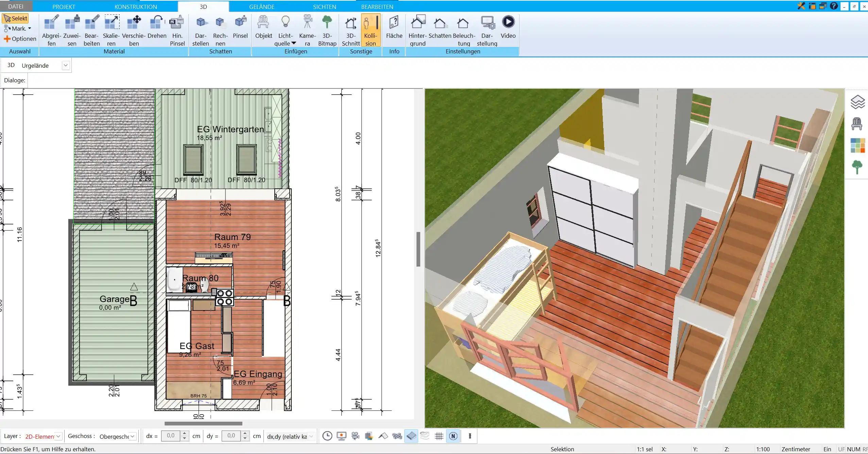Click the monitor with star icon

click(341, 436)
